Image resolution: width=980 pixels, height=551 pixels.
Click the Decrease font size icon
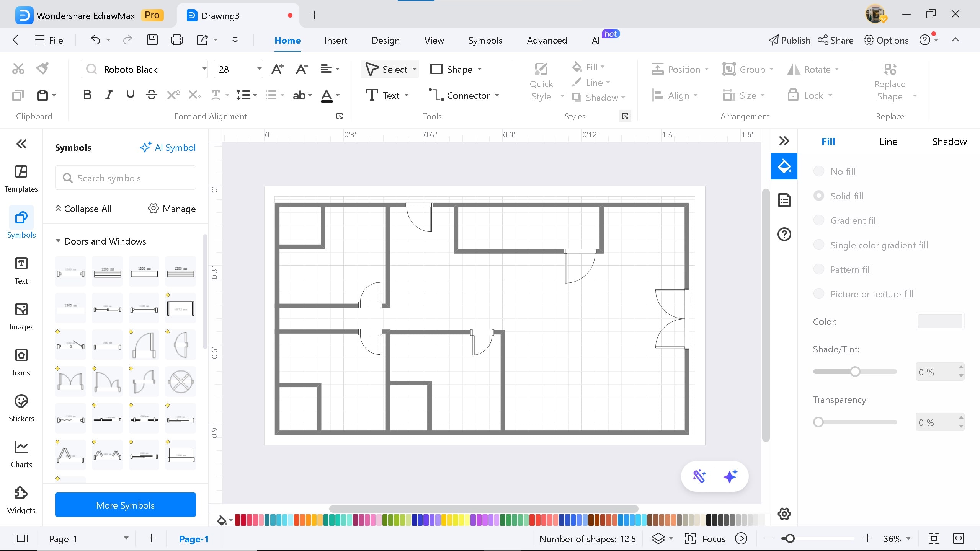pos(302,69)
